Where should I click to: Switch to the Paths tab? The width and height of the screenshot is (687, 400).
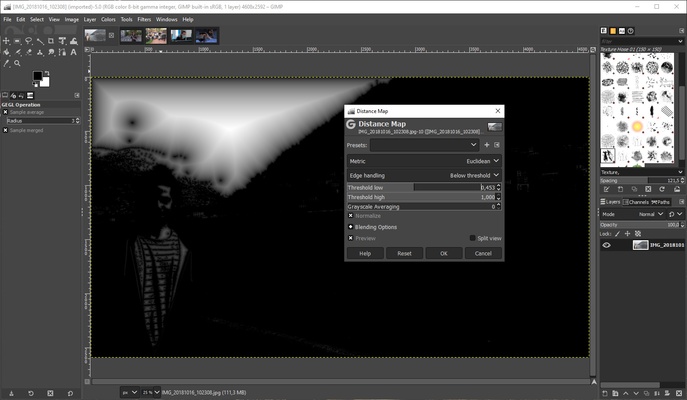click(x=661, y=202)
